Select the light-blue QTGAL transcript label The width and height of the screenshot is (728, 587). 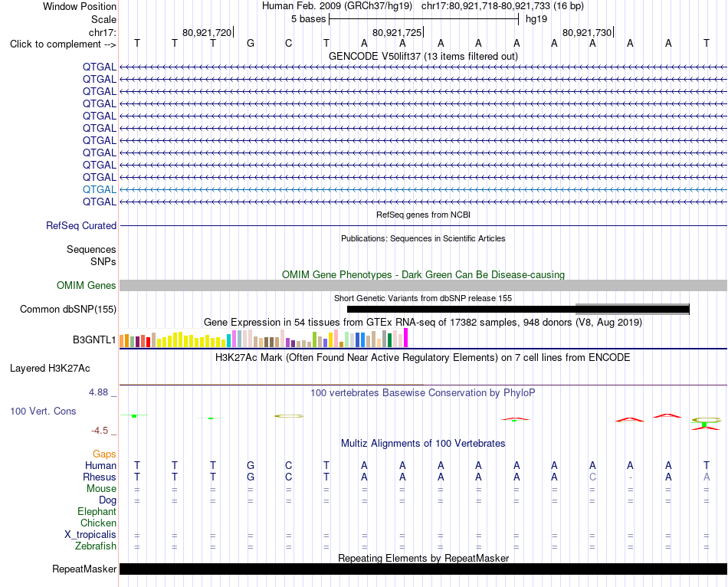(x=100, y=189)
